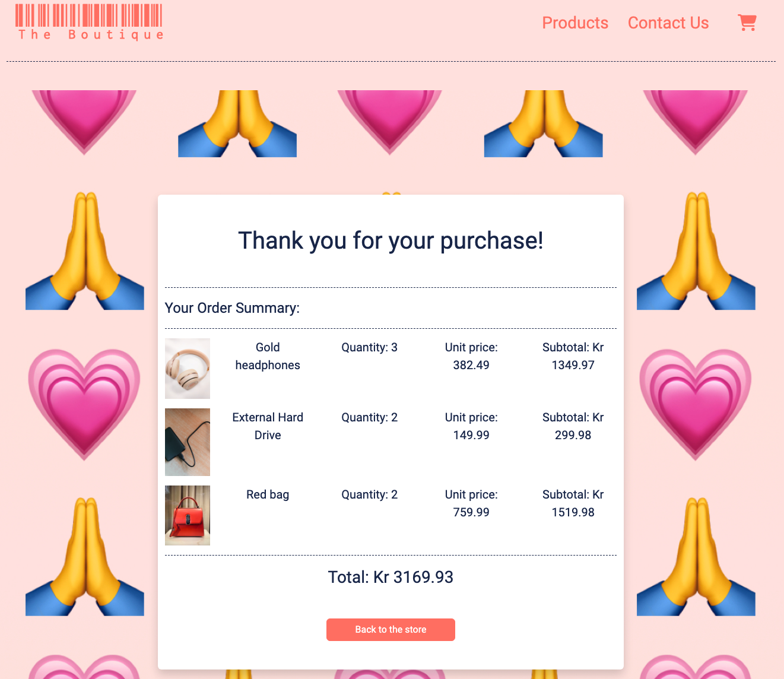Click the Subtotal Kr 1519.98 text
The image size is (784, 679).
click(573, 503)
